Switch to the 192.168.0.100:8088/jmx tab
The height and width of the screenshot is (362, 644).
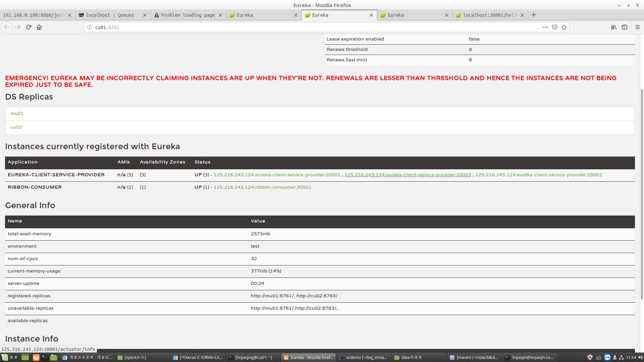tap(34, 15)
